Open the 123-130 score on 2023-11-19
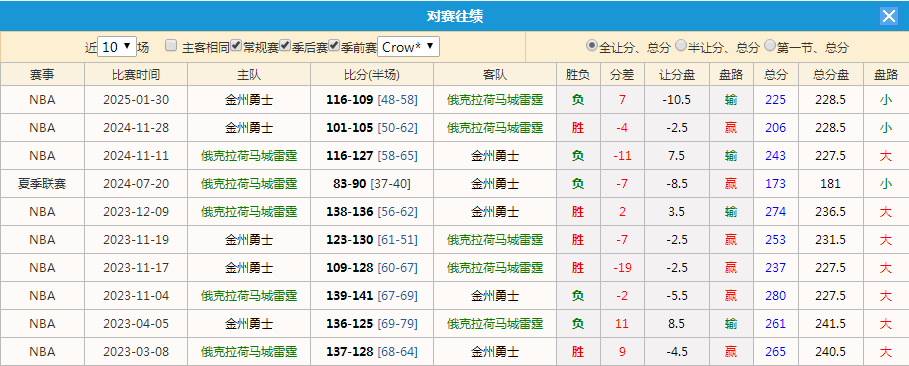This screenshot has width=909, height=366. pyautogui.click(x=350, y=240)
